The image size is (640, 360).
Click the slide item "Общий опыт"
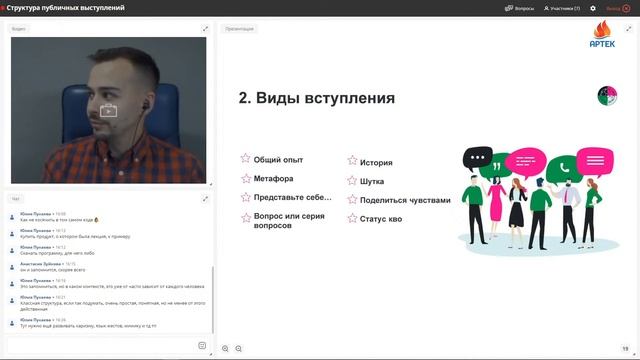[278, 160]
